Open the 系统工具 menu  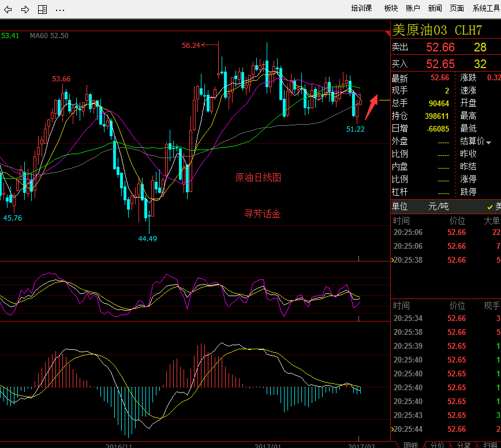pos(486,8)
